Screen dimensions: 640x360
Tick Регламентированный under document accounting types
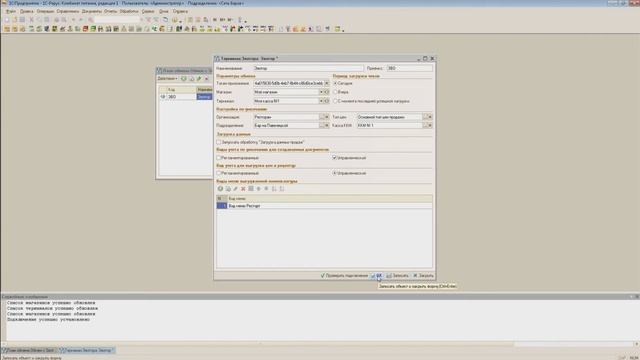pos(219,158)
